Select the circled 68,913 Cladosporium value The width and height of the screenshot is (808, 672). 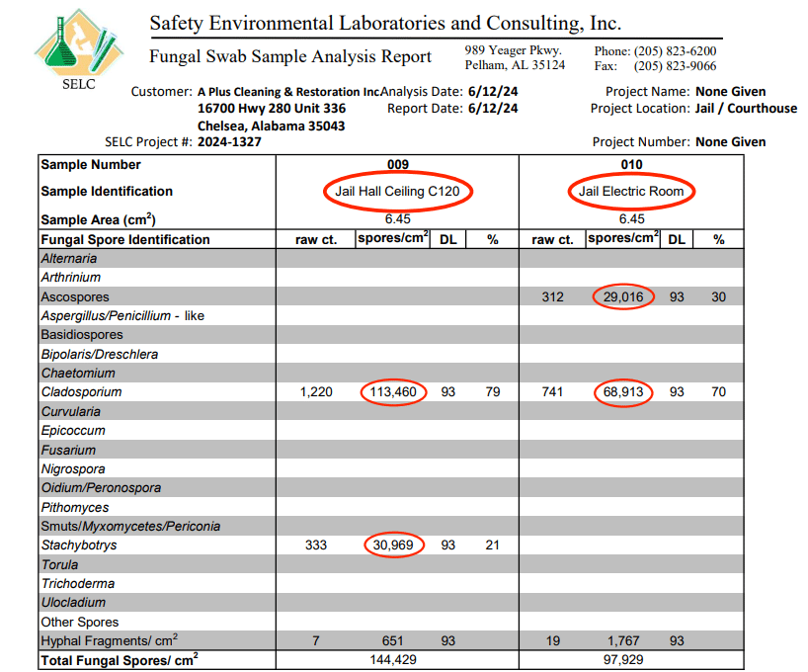pyautogui.click(x=624, y=392)
